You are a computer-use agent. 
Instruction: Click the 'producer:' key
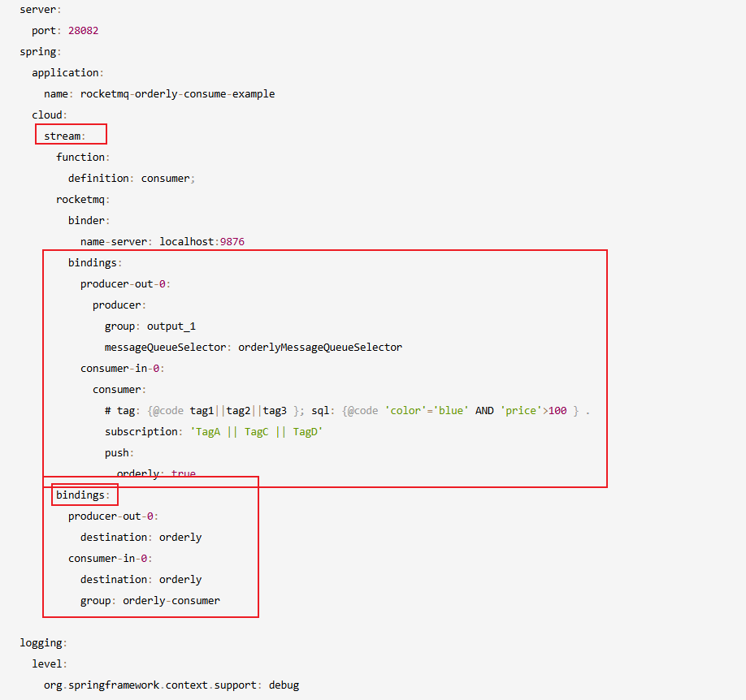(x=119, y=305)
